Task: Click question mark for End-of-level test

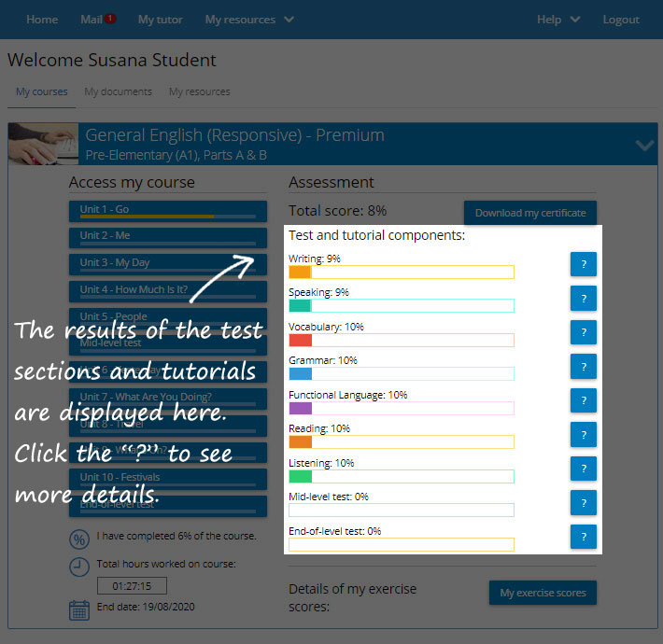Action: 583,537
